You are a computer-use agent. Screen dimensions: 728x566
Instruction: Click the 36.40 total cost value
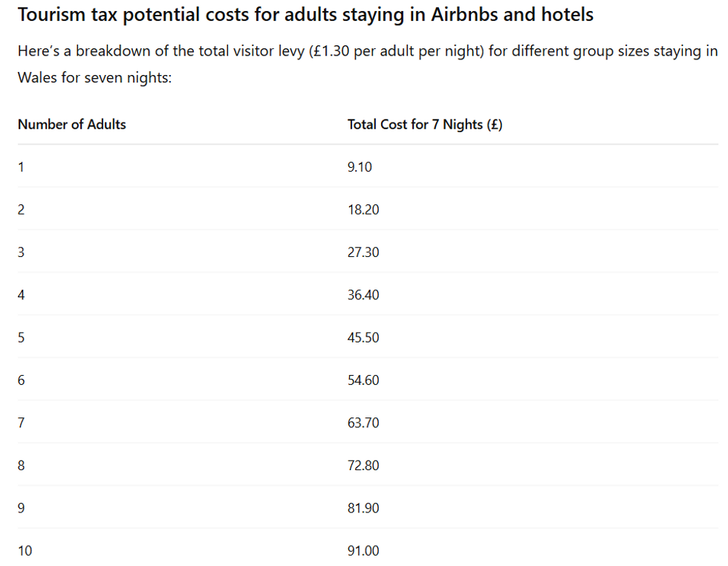tap(363, 295)
